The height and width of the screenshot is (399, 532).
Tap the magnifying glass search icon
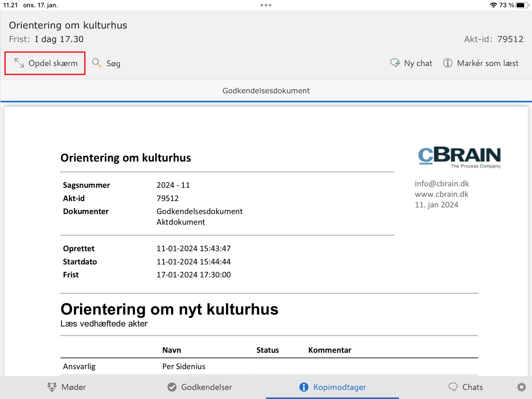tap(97, 63)
